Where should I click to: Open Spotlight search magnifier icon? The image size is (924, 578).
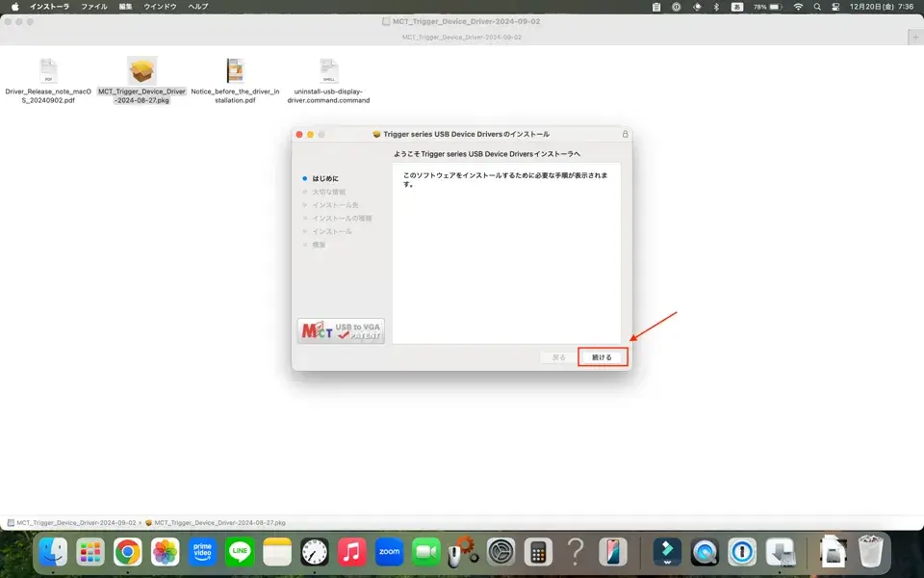[817, 7]
